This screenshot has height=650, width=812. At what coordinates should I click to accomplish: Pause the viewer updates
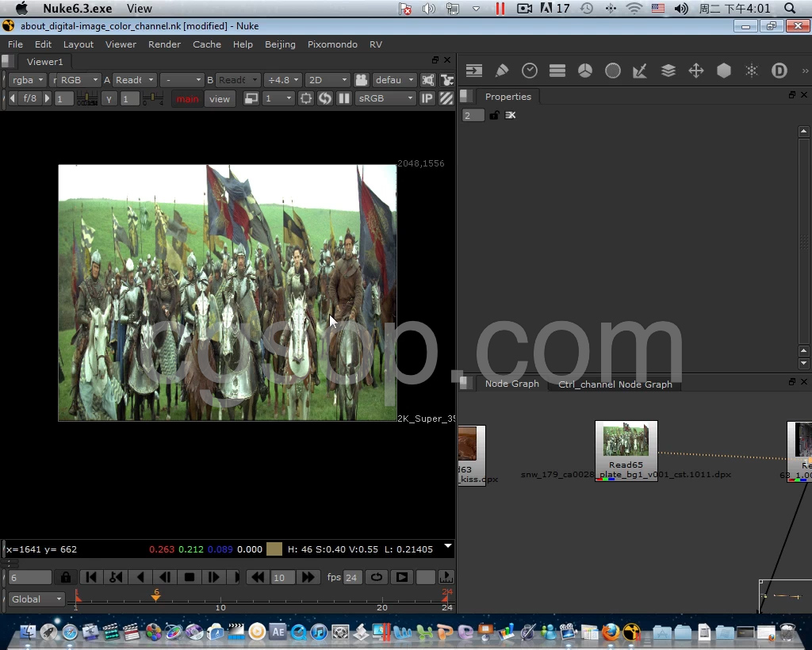344,98
